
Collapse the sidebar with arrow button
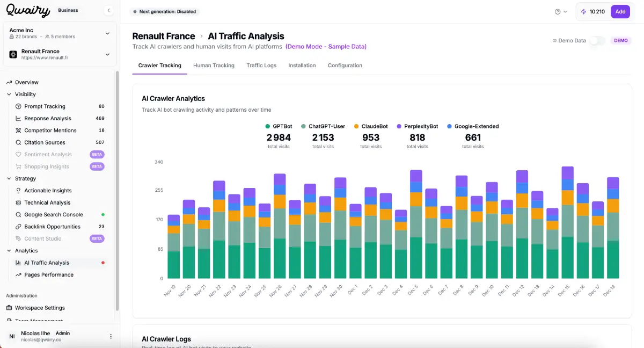(109, 10)
